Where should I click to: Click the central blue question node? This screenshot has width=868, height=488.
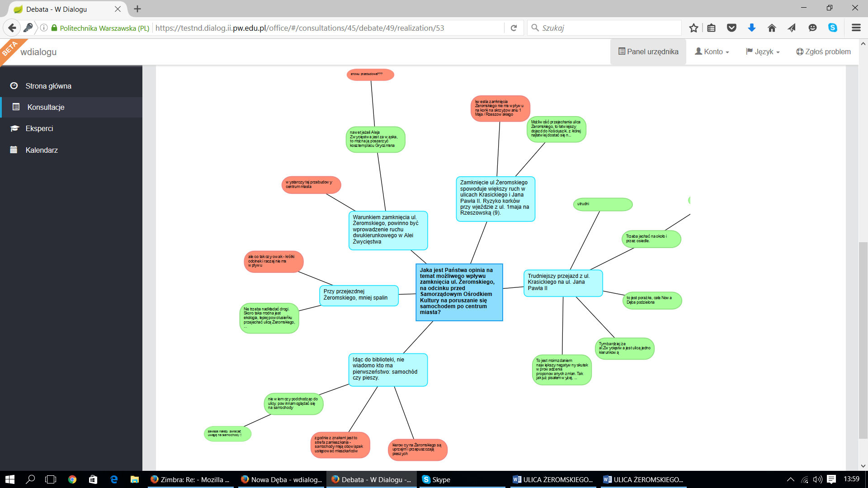click(x=459, y=292)
